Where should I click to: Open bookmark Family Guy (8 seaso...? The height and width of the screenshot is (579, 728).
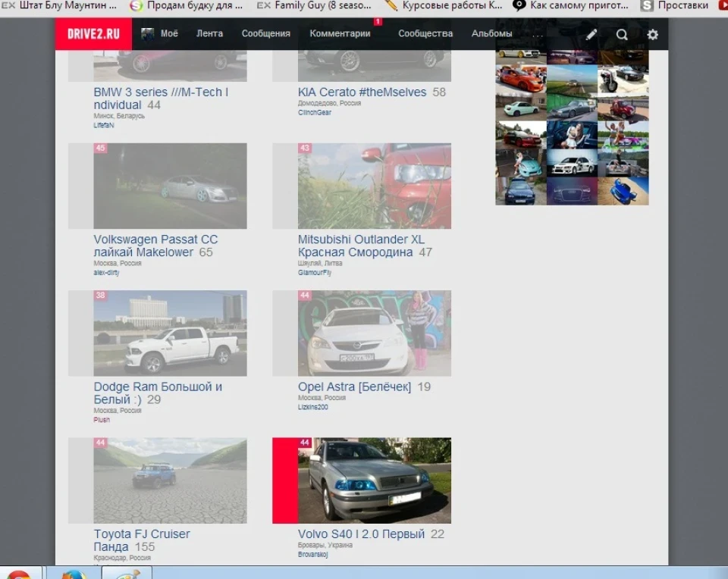(314, 5)
